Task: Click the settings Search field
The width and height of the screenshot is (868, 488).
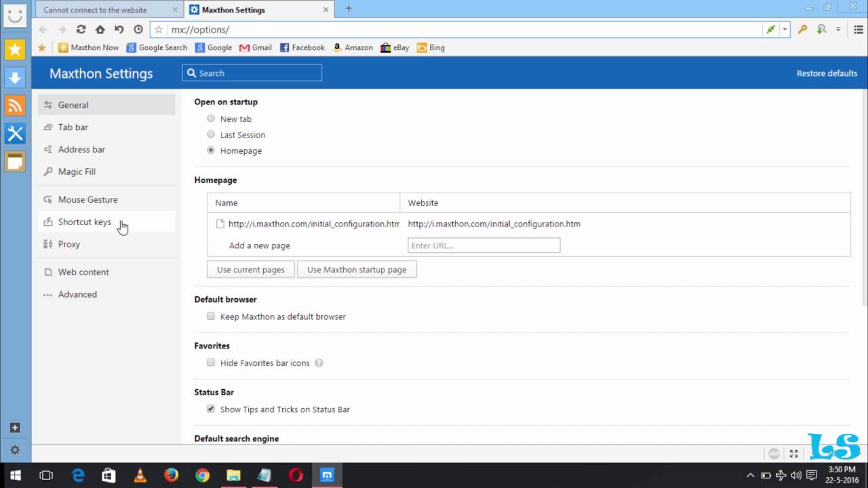Action: (252, 73)
